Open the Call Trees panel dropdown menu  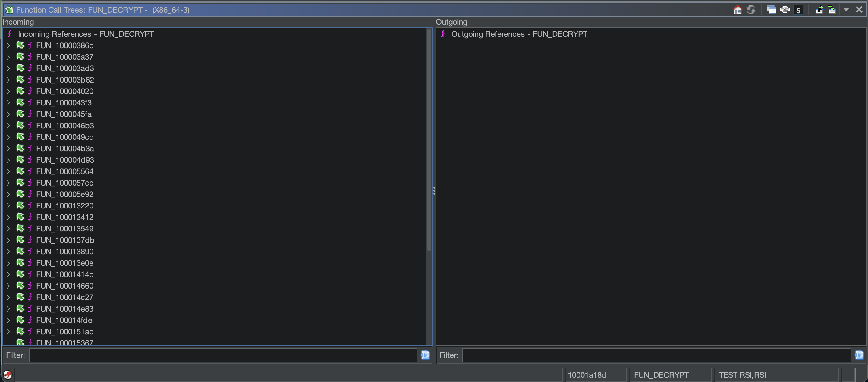coord(846,10)
